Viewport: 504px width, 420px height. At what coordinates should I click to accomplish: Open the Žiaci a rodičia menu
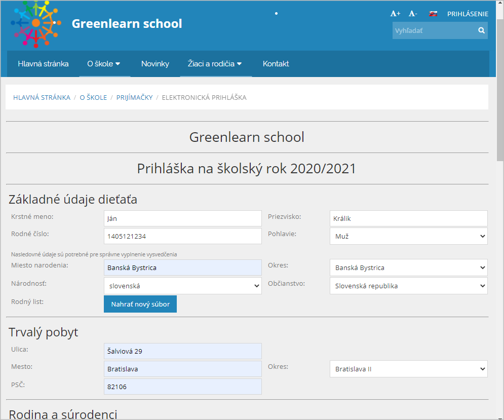(x=215, y=64)
